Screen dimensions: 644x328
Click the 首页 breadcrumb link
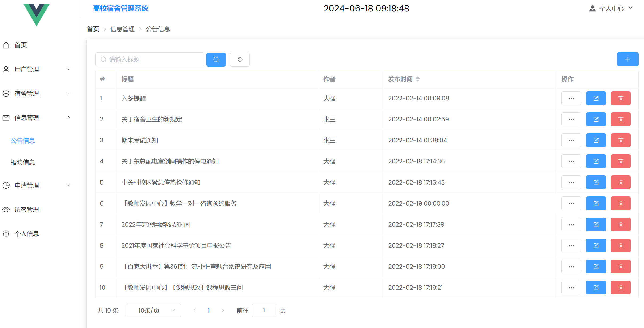click(x=93, y=29)
